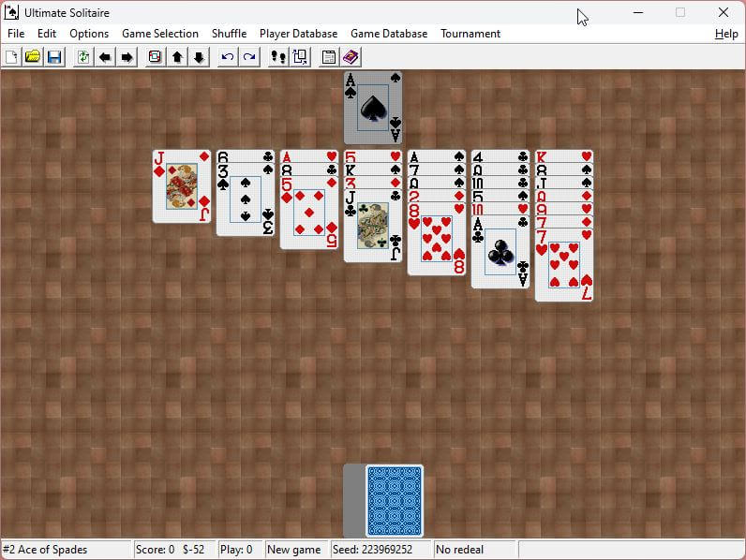
Task: Select the Jack of Diamonds card
Action: pyautogui.click(x=181, y=186)
